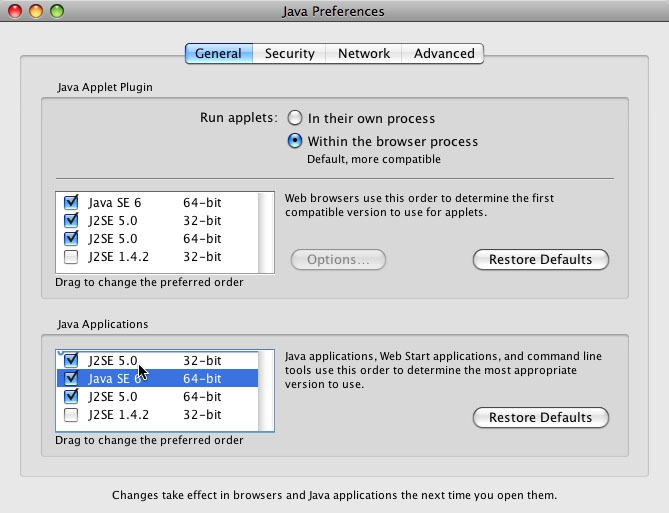Screen dimensions: 669x513
Task: Check J2SE 1.4.2 32-bit in Applet Plugin list
Action: tap(71, 256)
